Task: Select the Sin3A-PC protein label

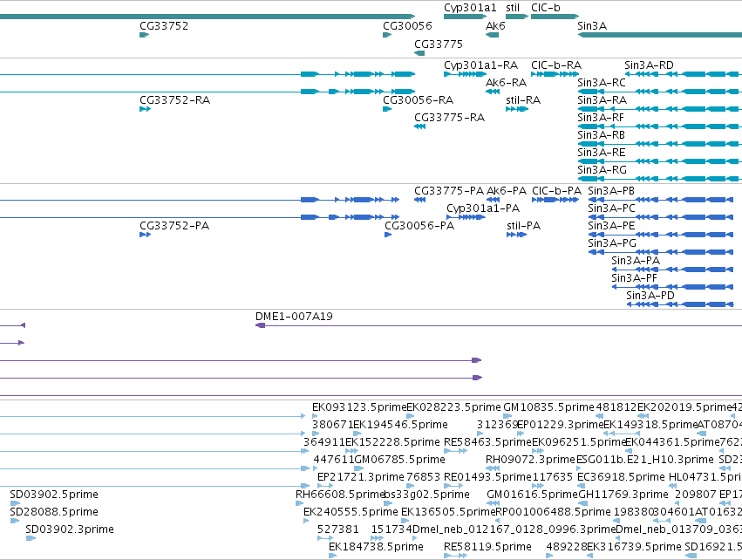Action: pyautogui.click(x=611, y=208)
